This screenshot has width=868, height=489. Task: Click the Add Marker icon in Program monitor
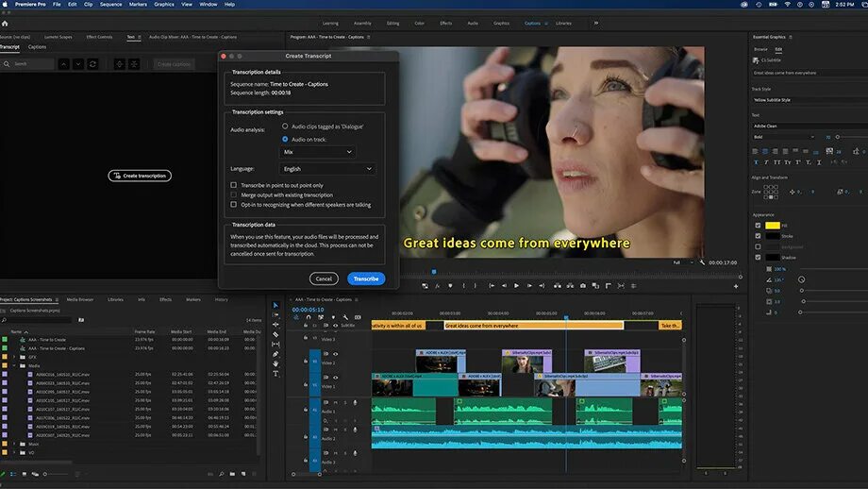450,286
